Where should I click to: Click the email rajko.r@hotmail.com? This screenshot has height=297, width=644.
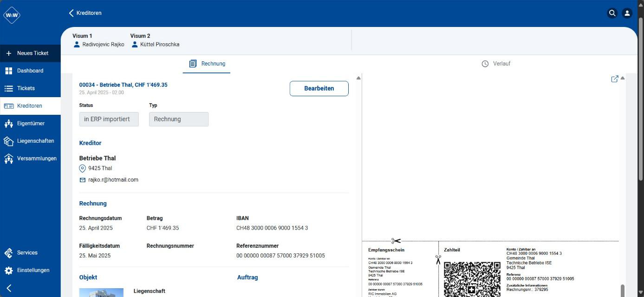[x=113, y=180]
